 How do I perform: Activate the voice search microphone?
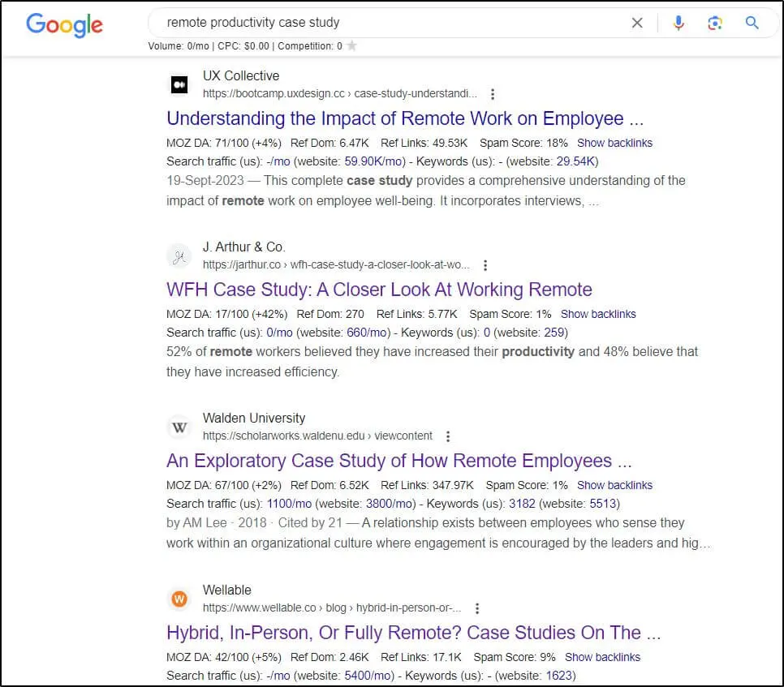pyautogui.click(x=678, y=23)
